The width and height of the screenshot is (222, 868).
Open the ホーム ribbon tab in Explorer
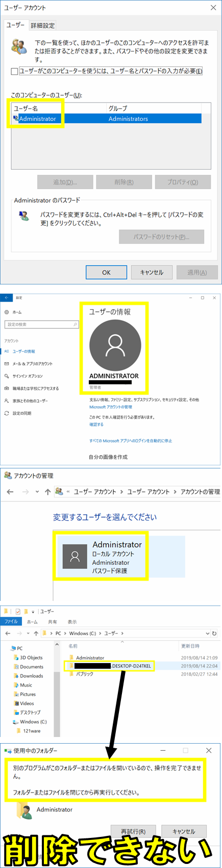(32, 622)
